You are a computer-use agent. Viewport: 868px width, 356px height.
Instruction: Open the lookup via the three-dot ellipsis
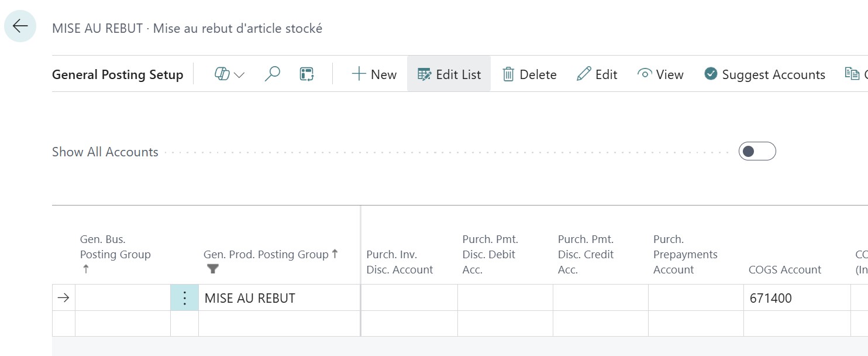(x=184, y=297)
